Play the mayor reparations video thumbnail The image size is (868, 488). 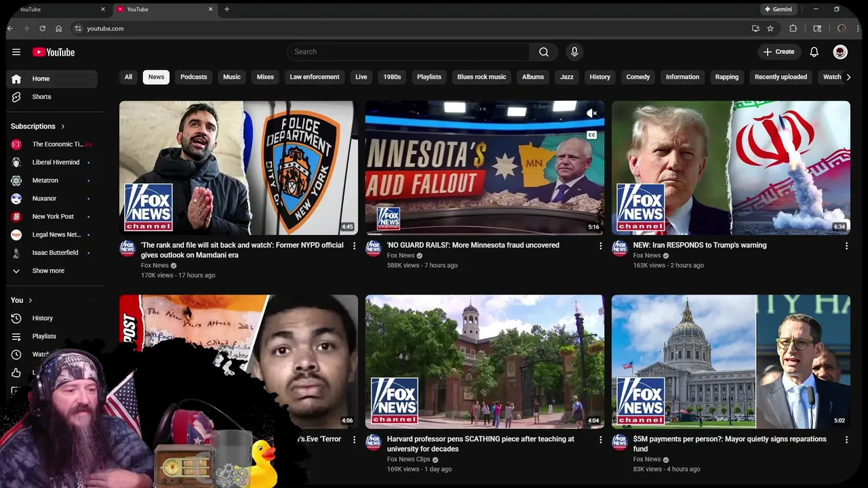(731, 361)
